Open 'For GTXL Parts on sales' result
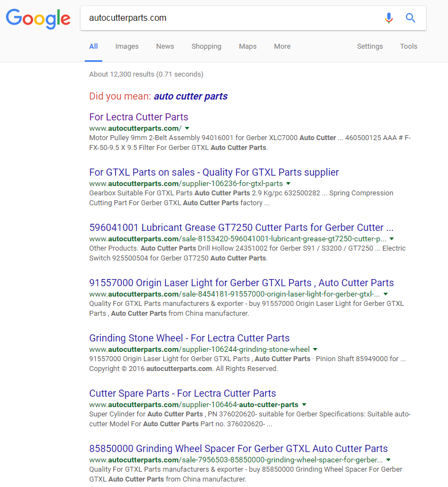This screenshot has width=448, height=487. click(x=214, y=172)
